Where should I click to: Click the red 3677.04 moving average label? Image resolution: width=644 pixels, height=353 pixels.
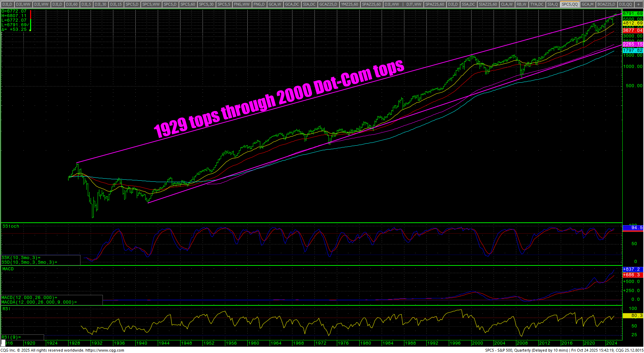(632, 30)
